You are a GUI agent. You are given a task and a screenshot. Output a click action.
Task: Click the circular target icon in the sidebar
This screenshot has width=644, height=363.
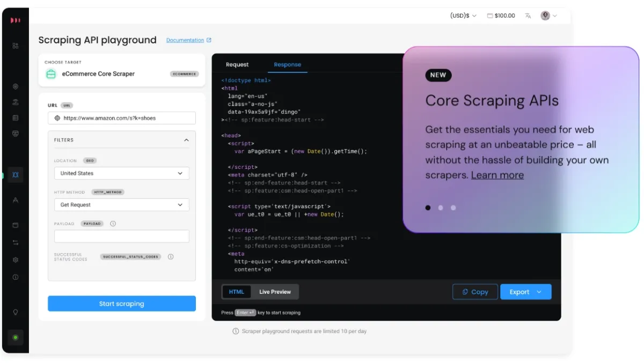coord(16,86)
